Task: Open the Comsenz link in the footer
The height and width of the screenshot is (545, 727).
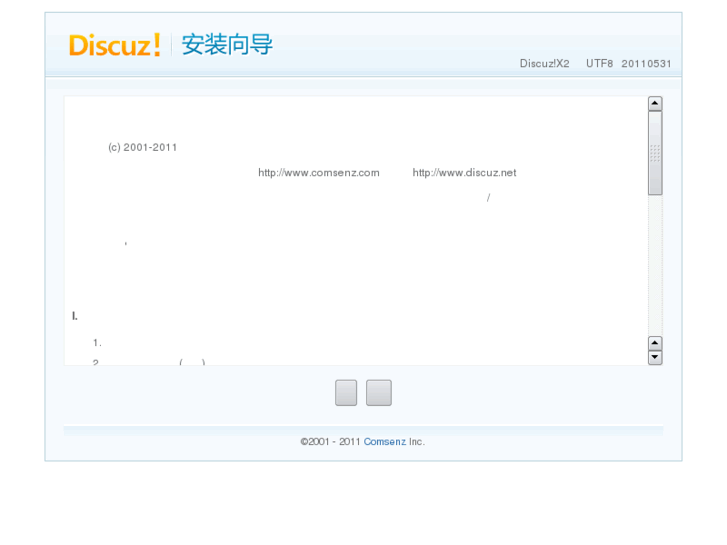Action: (x=384, y=442)
